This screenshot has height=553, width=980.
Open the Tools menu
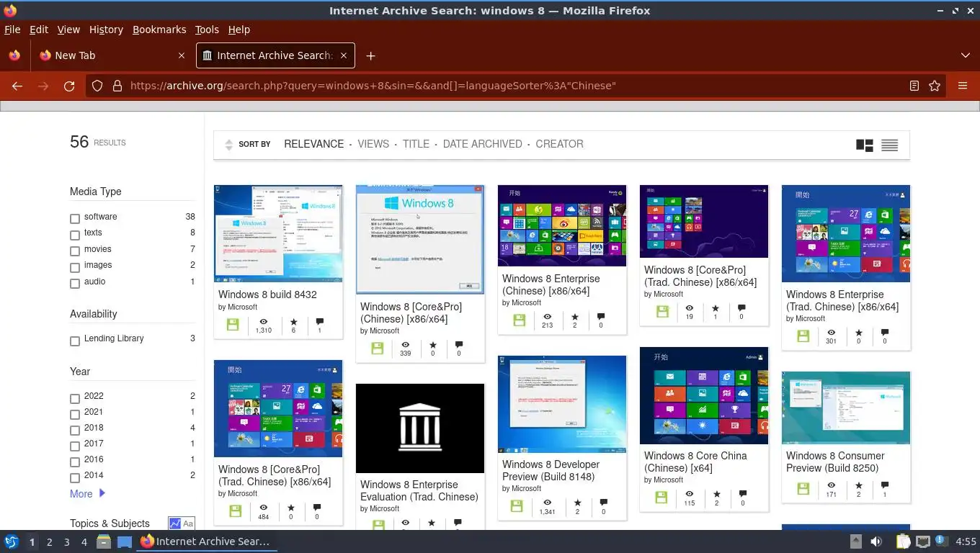(x=207, y=30)
